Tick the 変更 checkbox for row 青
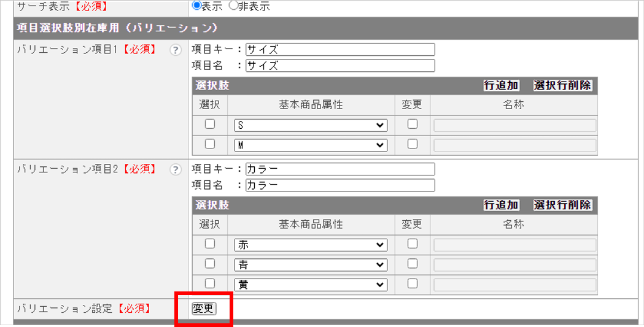This screenshot has width=644, height=327. tap(413, 263)
